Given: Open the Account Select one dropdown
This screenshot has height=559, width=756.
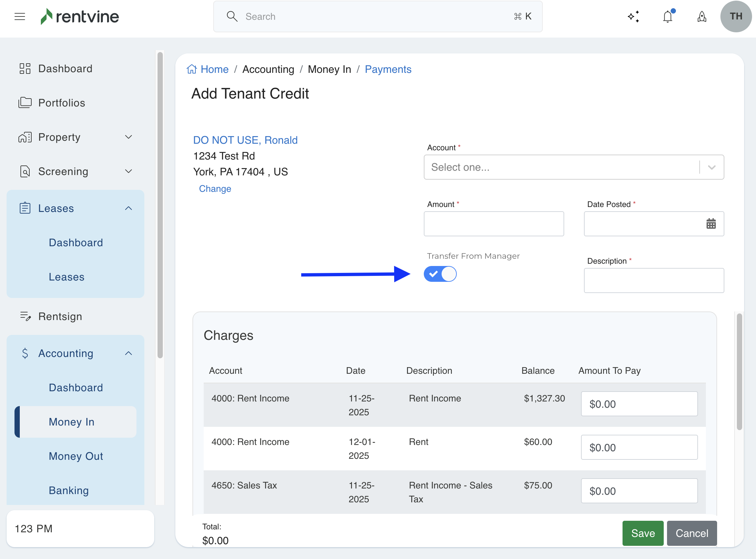Looking at the screenshot, I should click(x=573, y=167).
